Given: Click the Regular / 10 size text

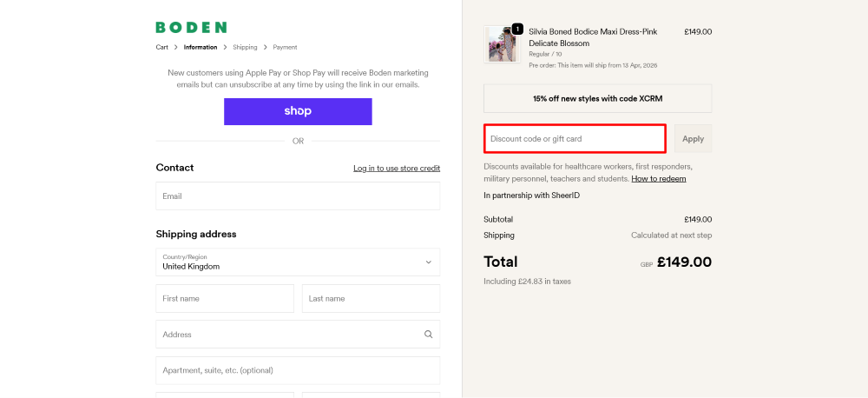Looking at the screenshot, I should click(545, 55).
